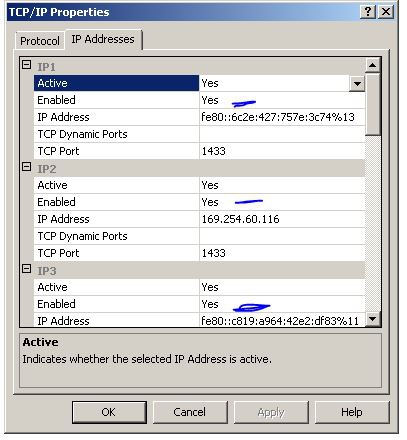
Task: Click the IP3 Enabled Yes value
Action: tap(210, 304)
